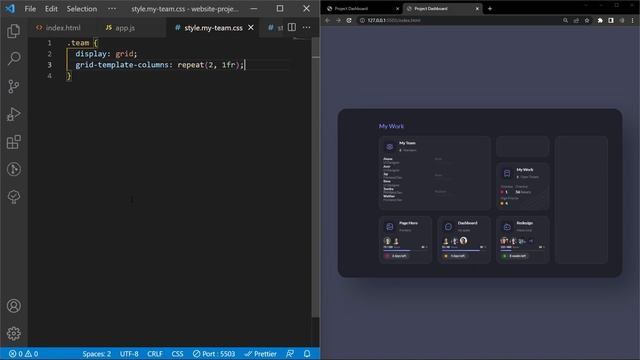Toggle the browser side panel icon
The width and height of the screenshot is (640, 360).
(611, 20)
